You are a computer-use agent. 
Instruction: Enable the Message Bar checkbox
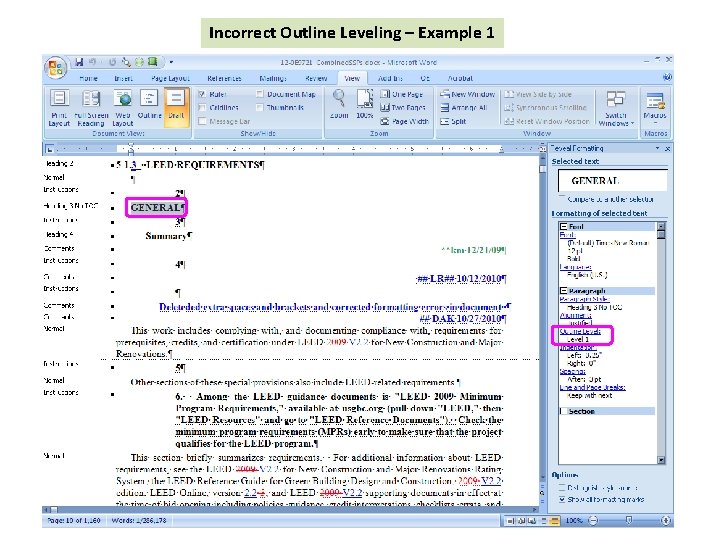click(202, 121)
